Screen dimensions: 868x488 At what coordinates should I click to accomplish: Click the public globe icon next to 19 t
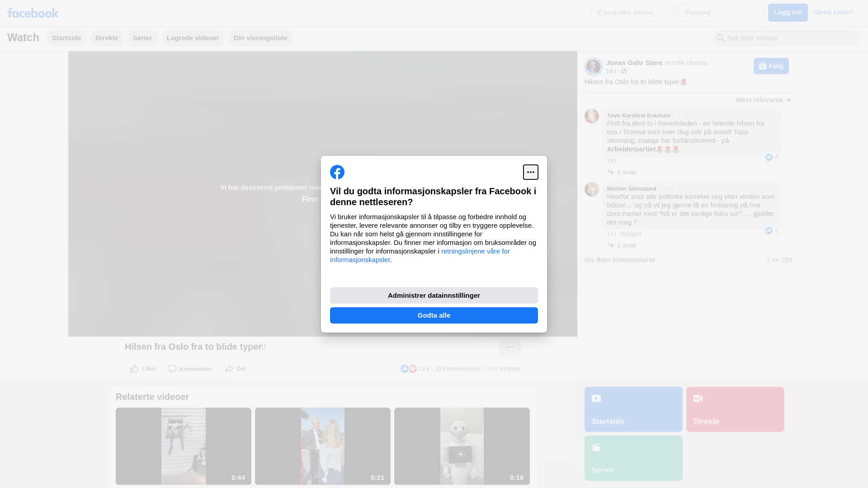(624, 71)
